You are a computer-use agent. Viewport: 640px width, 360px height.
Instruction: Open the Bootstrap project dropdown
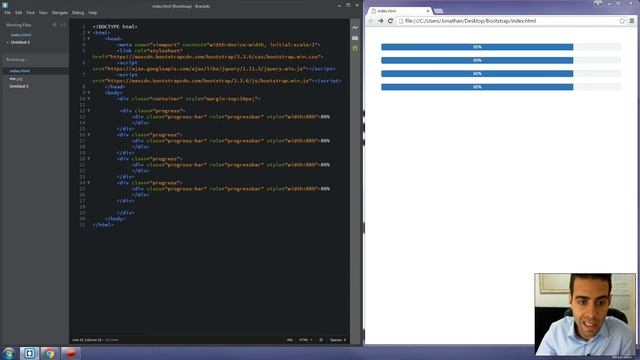(17, 60)
